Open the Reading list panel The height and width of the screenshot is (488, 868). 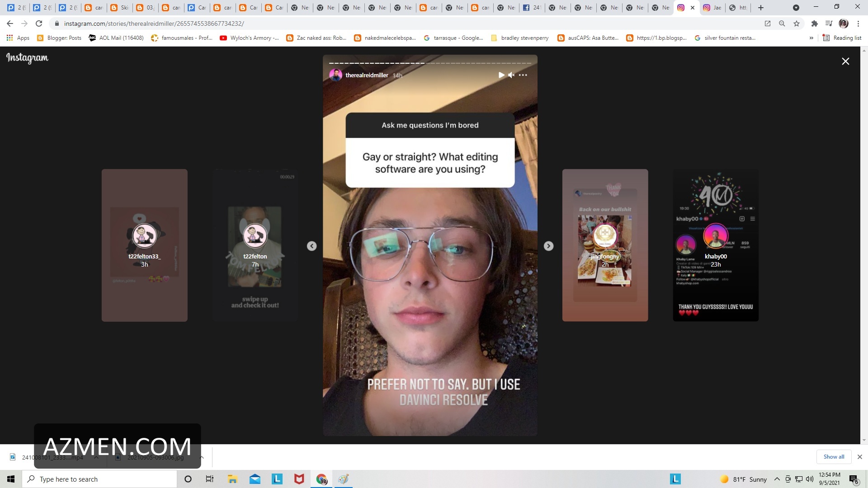842,38
